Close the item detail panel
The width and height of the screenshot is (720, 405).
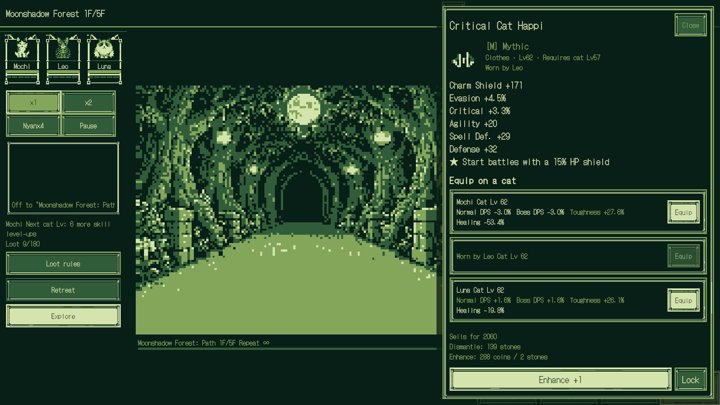pyautogui.click(x=690, y=25)
